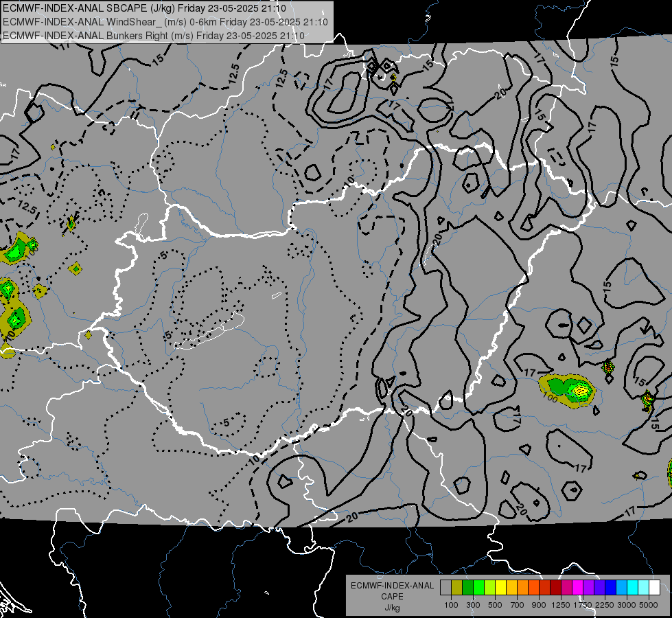Click the 700 tick label in legend
Image resolution: width=672 pixels, height=618 pixels.
point(518,605)
